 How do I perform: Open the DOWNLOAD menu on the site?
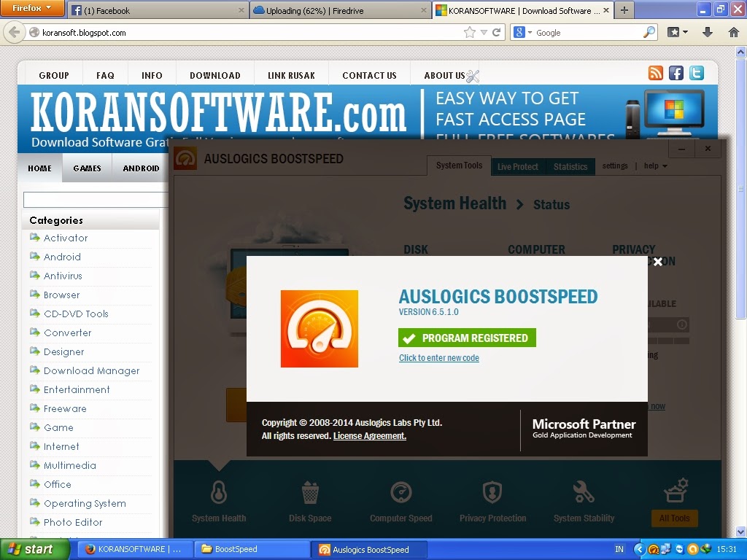[215, 75]
